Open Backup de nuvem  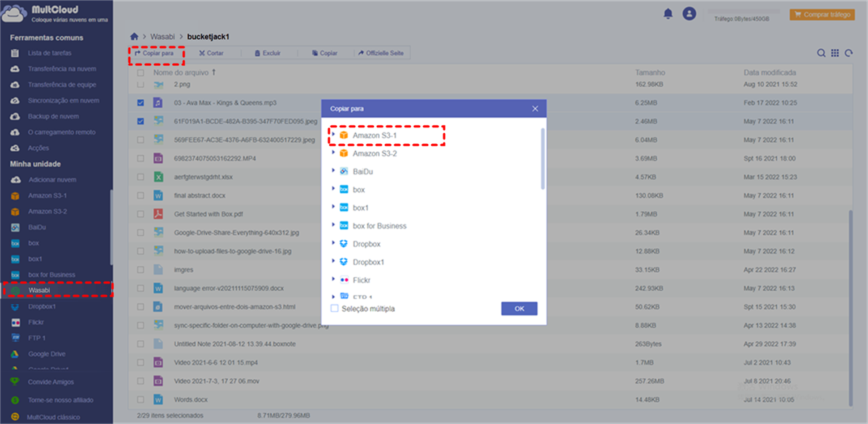tap(54, 116)
